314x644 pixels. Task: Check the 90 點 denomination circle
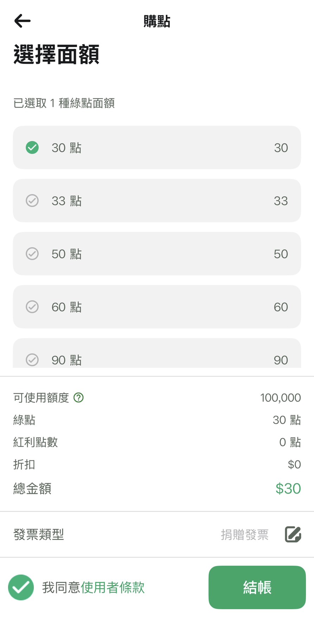[32, 360]
